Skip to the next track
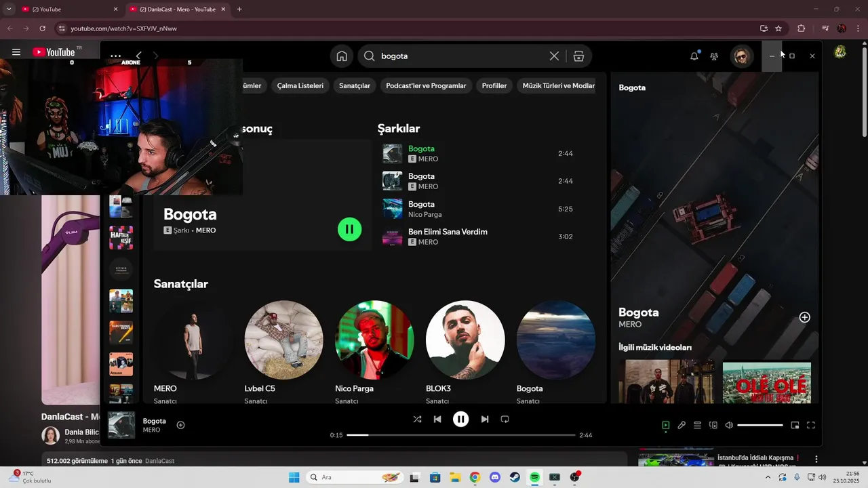This screenshot has height=488, width=868. click(x=484, y=420)
